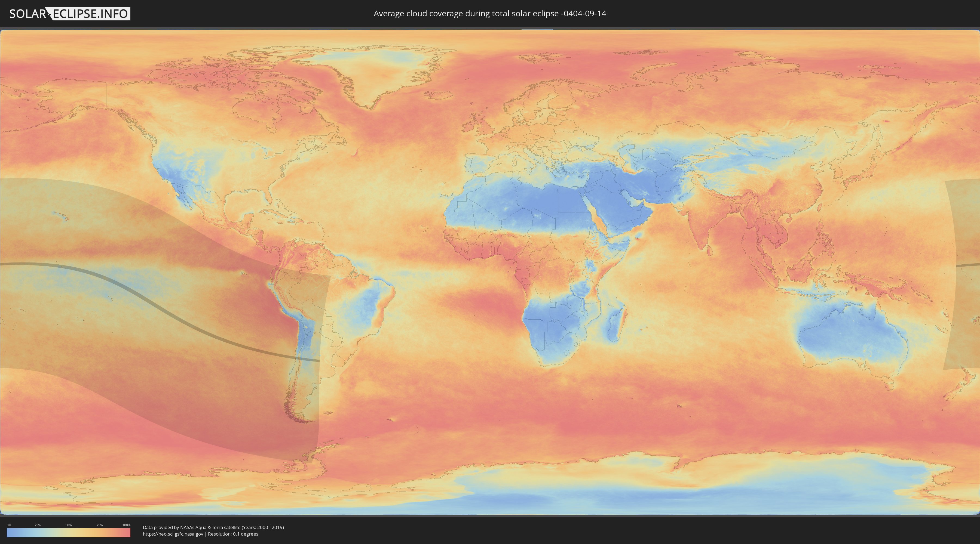Click the Resolution: 0.1 degrees text
This screenshot has height=544, width=980.
[233, 534]
